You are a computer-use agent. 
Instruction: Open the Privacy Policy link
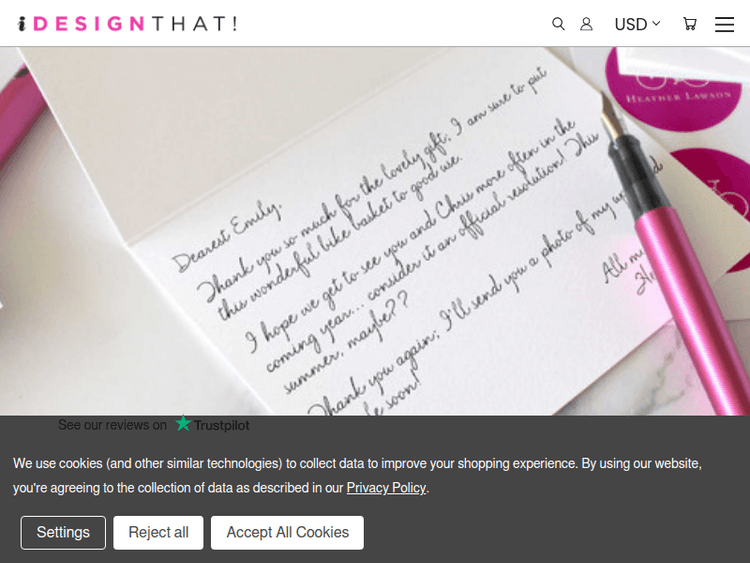tap(386, 488)
